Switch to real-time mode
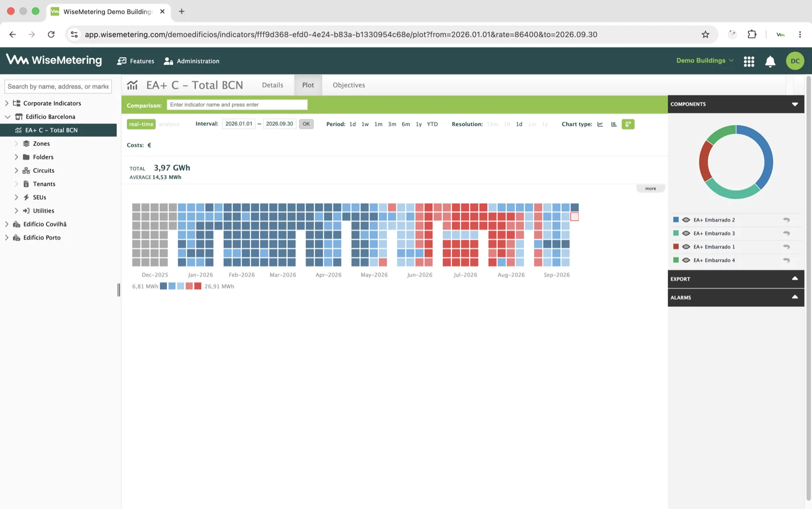This screenshot has height=509, width=812. pos(141,124)
